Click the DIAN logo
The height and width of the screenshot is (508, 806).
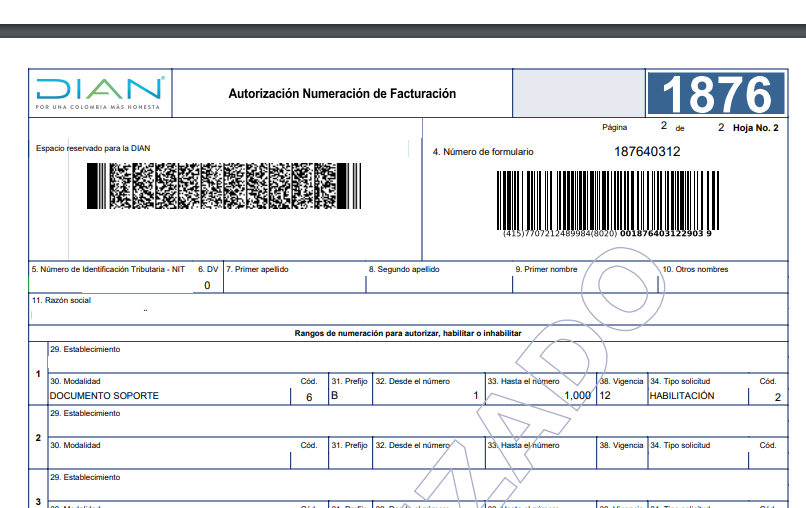coord(100,93)
